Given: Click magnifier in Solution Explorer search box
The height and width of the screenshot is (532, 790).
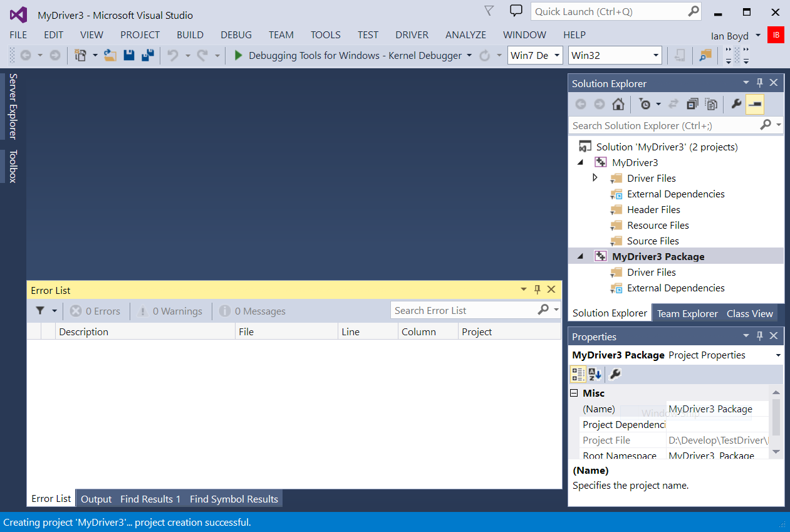Looking at the screenshot, I should pyautogui.click(x=766, y=125).
